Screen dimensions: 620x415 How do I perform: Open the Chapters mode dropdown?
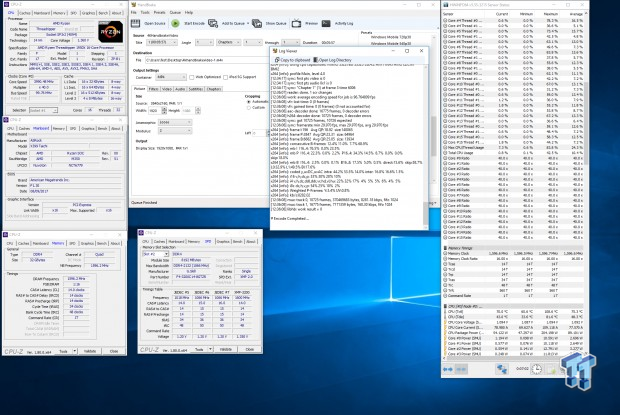pyautogui.click(x=229, y=42)
